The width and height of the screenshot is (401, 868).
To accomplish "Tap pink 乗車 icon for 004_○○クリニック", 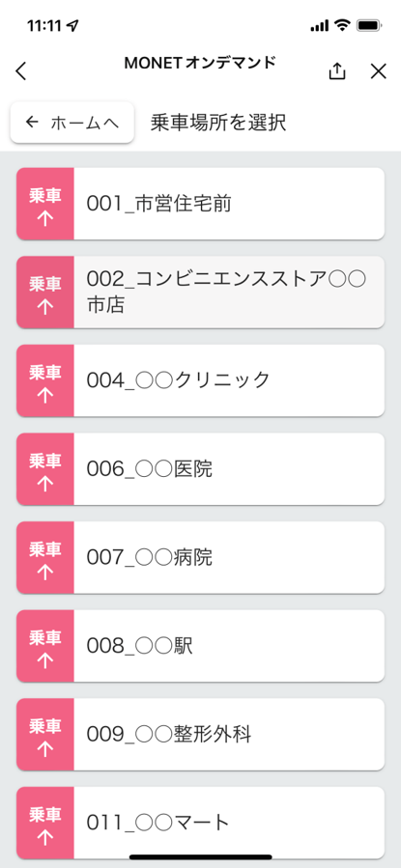I will [x=45, y=380].
